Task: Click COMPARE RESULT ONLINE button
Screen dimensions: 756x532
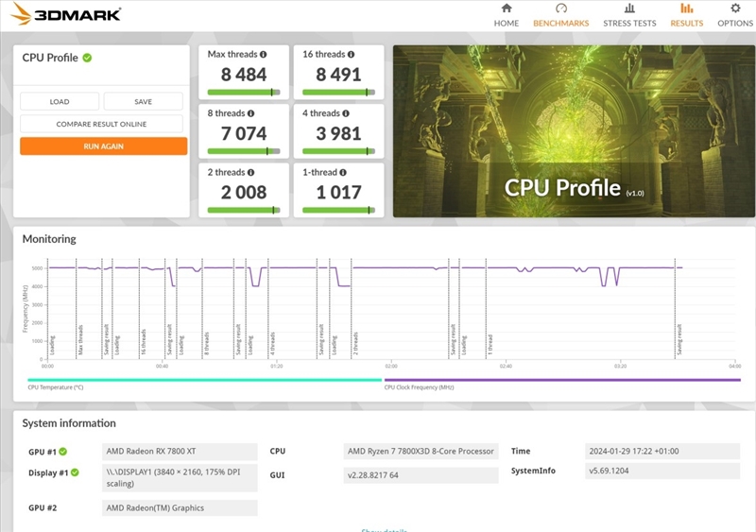Action: click(x=101, y=124)
